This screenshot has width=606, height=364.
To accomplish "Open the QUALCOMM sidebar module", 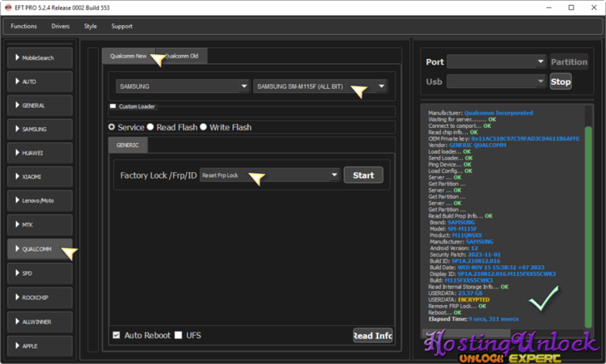I will (x=40, y=249).
